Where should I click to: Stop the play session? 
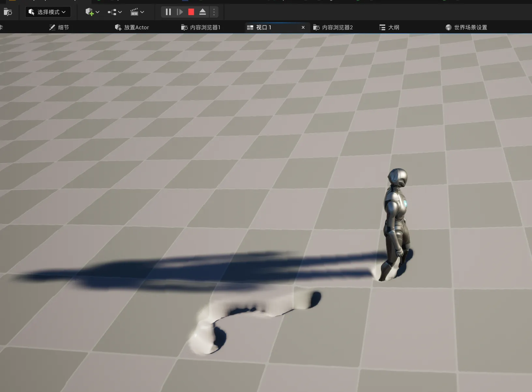coord(191,12)
